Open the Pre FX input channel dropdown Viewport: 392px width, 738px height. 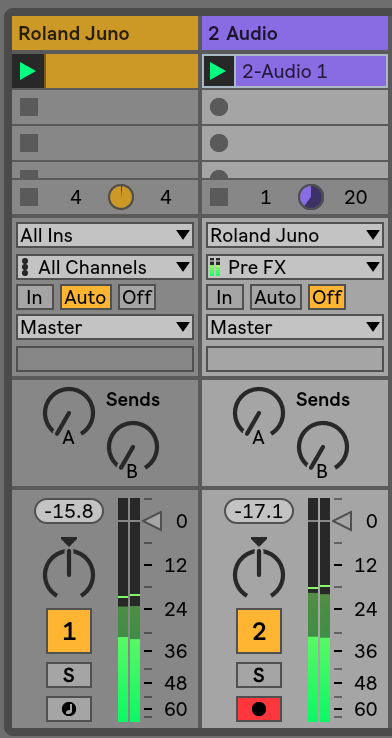[295, 267]
